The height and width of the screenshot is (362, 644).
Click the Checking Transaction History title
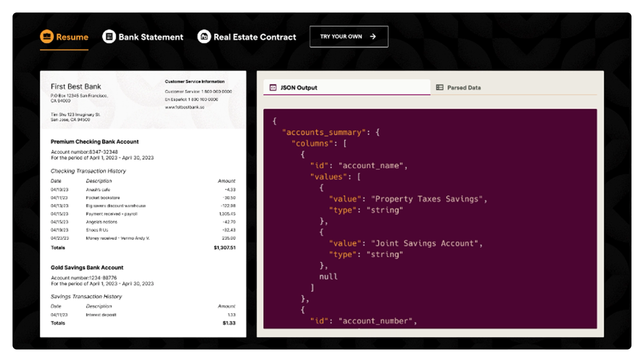[88, 171]
